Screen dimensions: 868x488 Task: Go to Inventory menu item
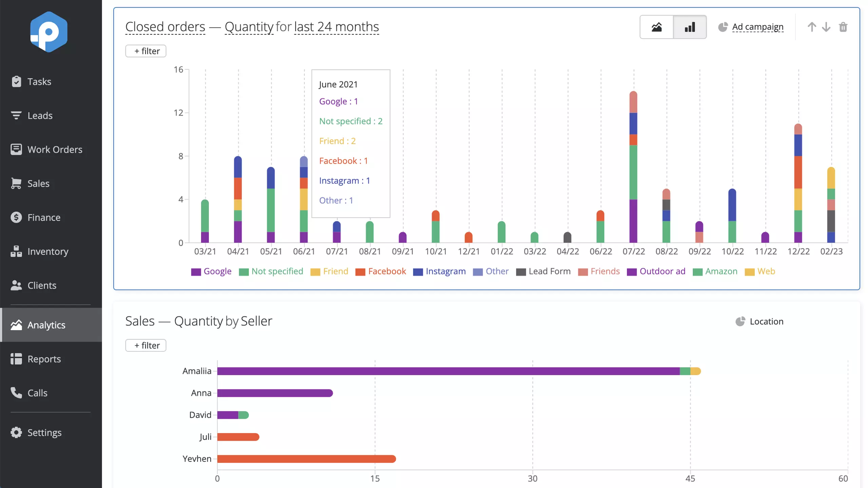click(51, 251)
